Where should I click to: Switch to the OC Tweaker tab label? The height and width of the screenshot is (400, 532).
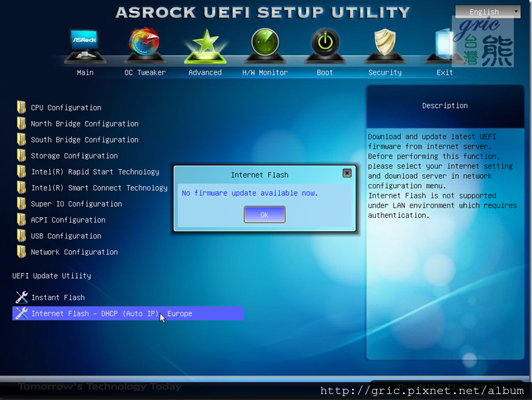pos(145,72)
